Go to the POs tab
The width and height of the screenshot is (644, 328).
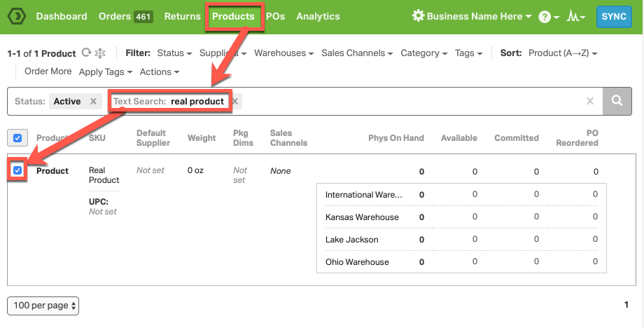275,16
